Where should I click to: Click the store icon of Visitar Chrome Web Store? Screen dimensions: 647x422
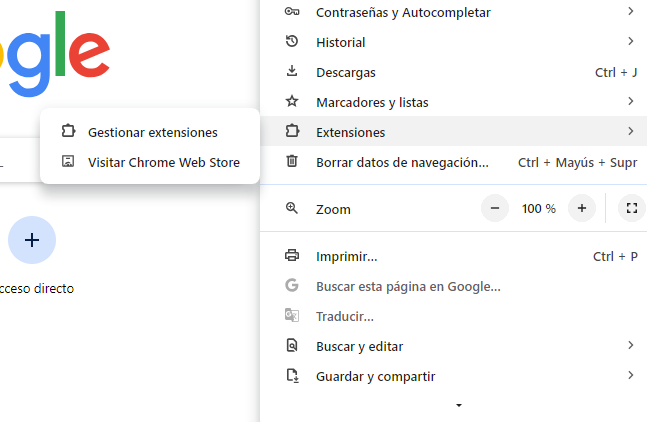tap(68, 161)
